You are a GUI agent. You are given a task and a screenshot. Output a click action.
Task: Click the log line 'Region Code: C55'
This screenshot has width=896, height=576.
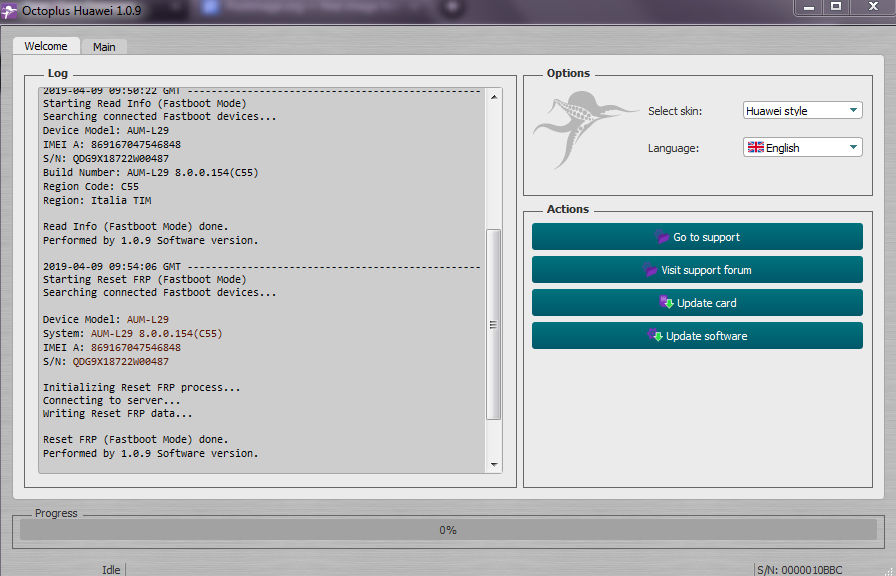[91, 186]
